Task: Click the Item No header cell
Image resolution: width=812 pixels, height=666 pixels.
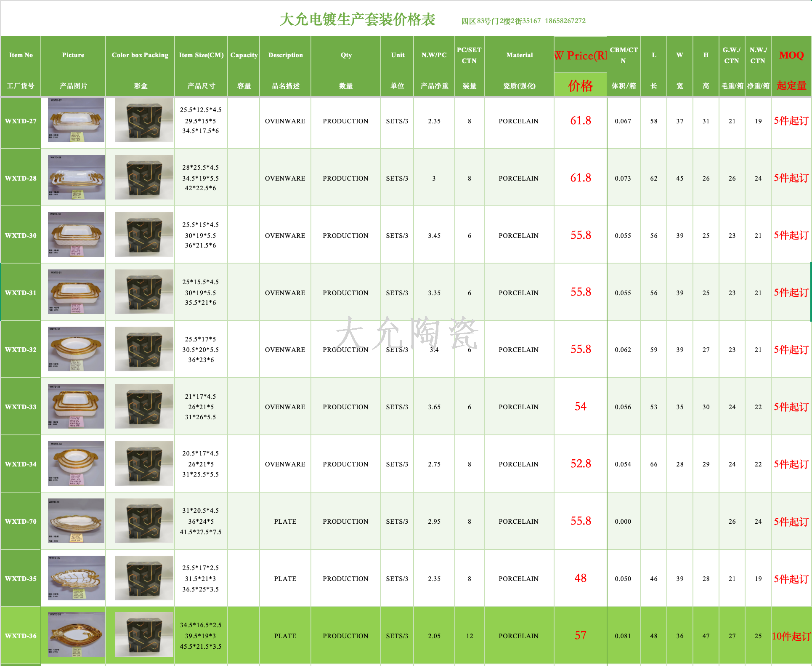Action: [x=21, y=55]
